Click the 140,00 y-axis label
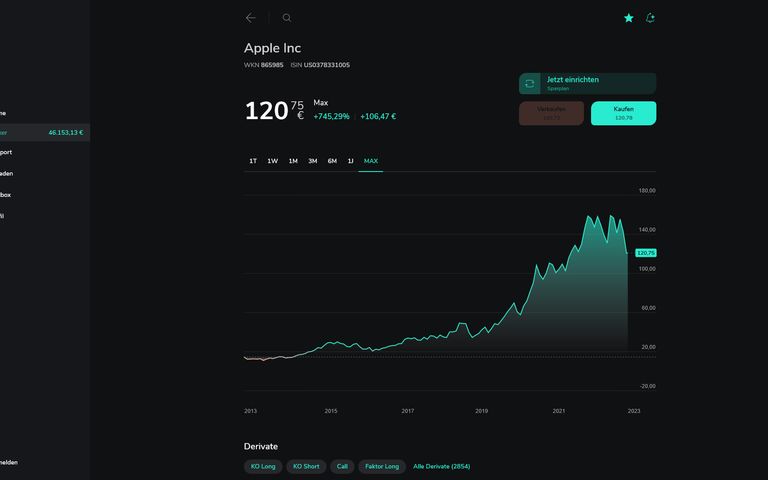 coord(647,230)
